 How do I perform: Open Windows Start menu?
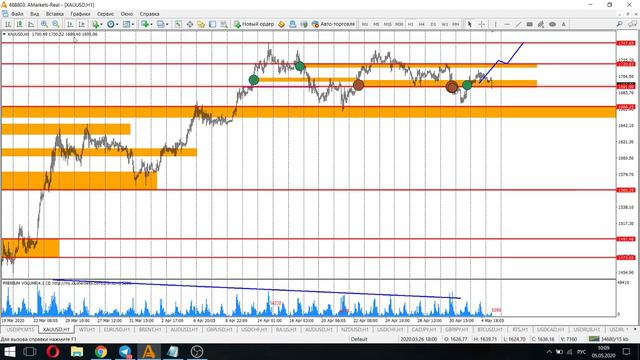coord(9,351)
